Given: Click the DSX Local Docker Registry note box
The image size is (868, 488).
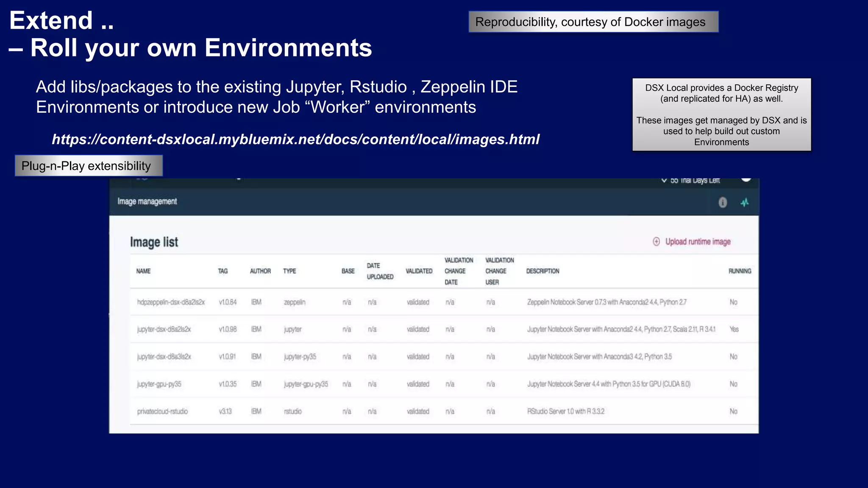Looking at the screenshot, I should tap(721, 114).
